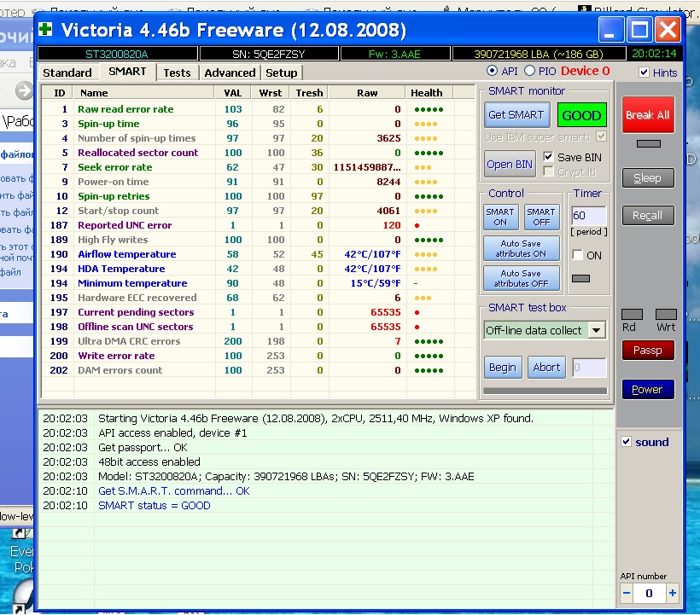Select the Seek error rate row
Screen dimensions: 700x615
pyautogui.click(x=258, y=167)
